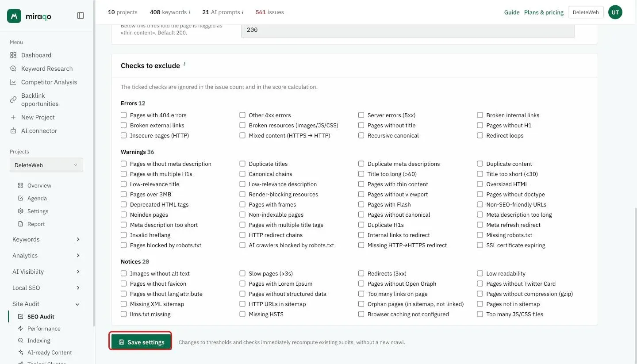Tick the Broken internal links checkbox
The image size is (637, 364).
(x=480, y=115)
